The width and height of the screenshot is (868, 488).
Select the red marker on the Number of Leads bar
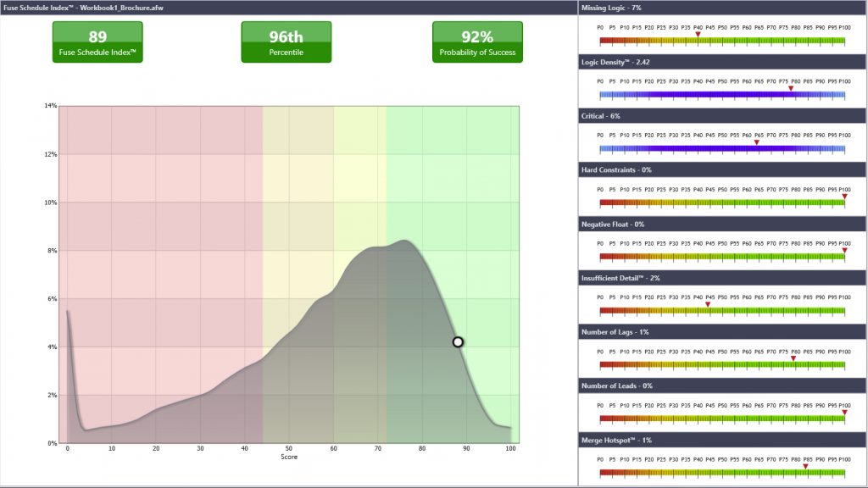845,413
